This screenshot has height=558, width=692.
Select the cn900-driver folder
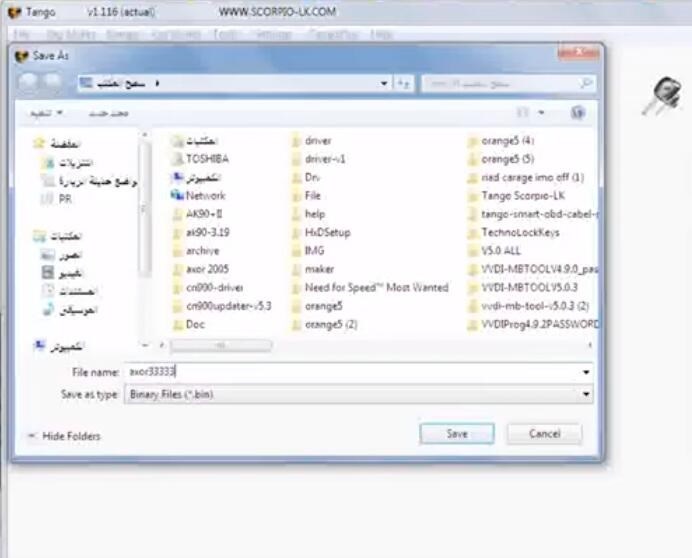208,288
